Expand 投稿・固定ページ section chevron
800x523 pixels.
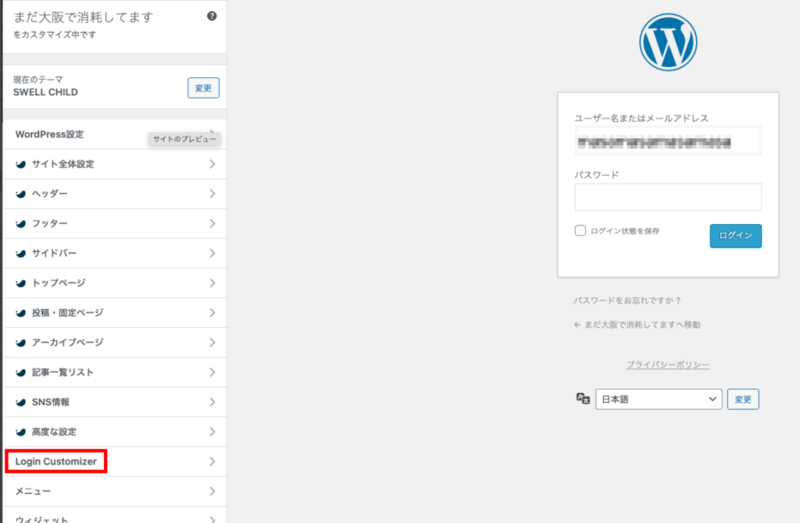coord(212,312)
